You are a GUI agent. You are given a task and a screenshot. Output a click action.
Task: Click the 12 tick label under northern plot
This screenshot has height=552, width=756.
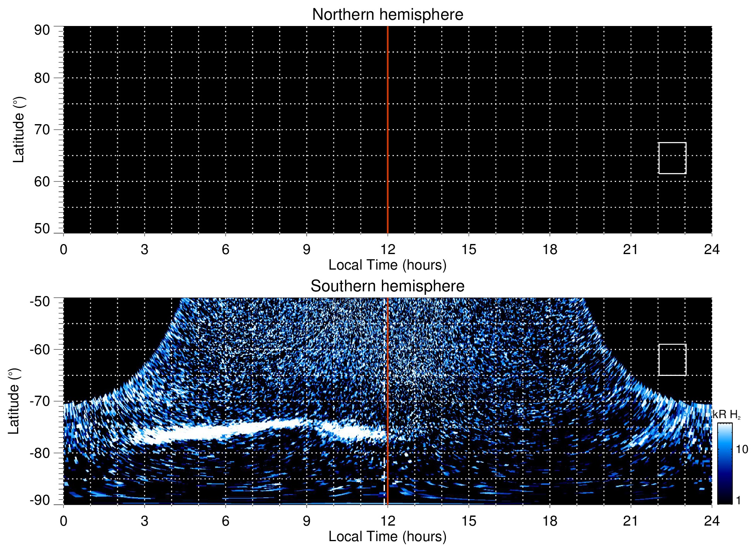[x=387, y=249]
